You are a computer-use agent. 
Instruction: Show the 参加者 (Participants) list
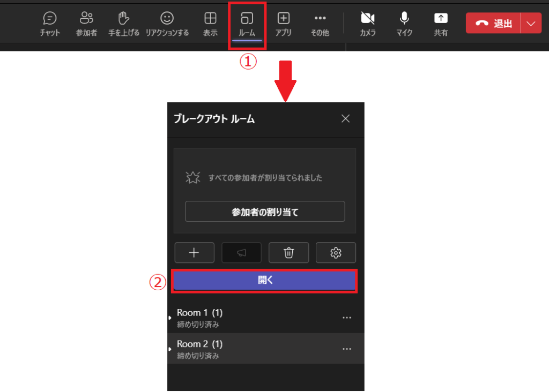[86, 24]
